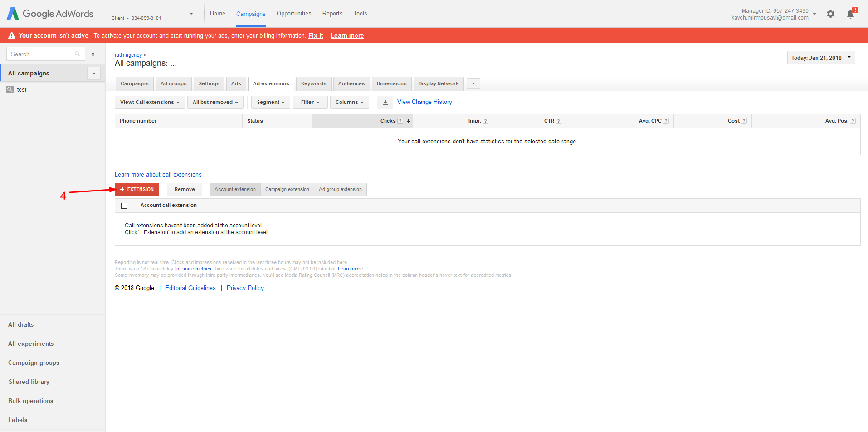Click the Cost column help icon
868x432 pixels.
(744, 121)
